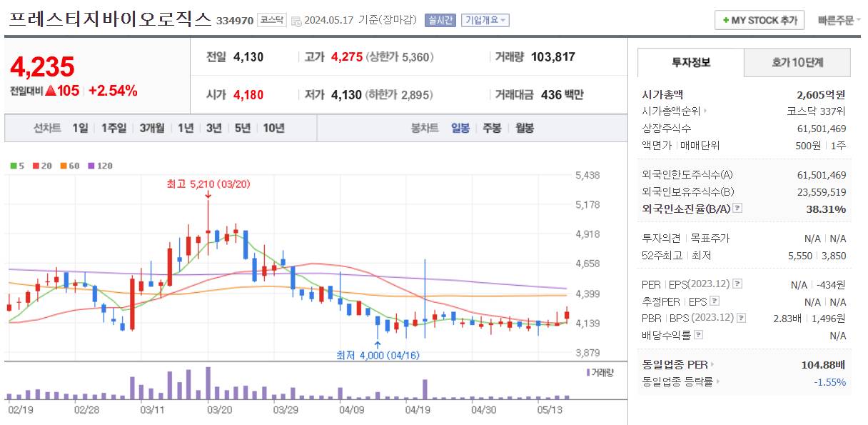The image size is (868, 425).
Task: Click the 거래량 legend icon above volume bars
Action: pos(587,371)
